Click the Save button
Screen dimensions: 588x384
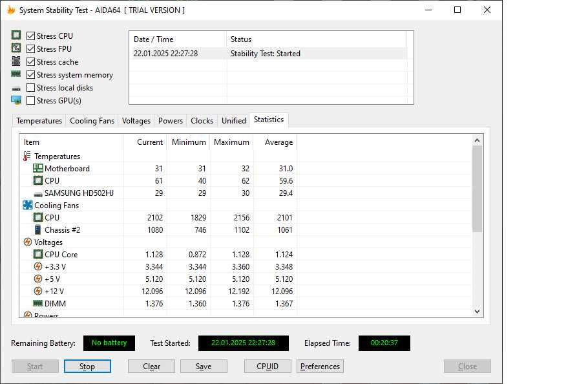pyautogui.click(x=204, y=367)
